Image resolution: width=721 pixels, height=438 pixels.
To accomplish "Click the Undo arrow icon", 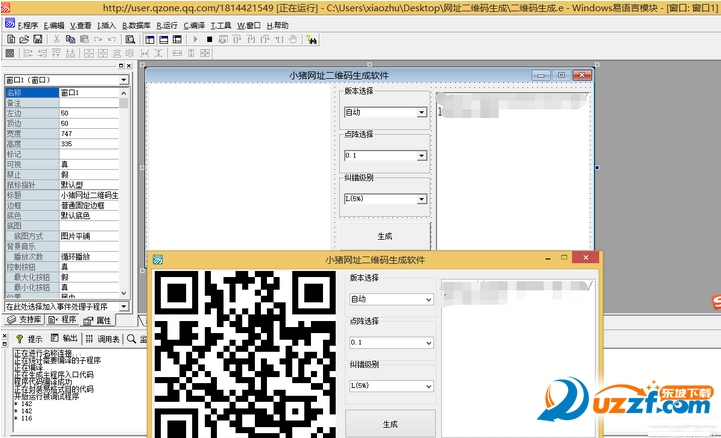I will pos(111,40).
